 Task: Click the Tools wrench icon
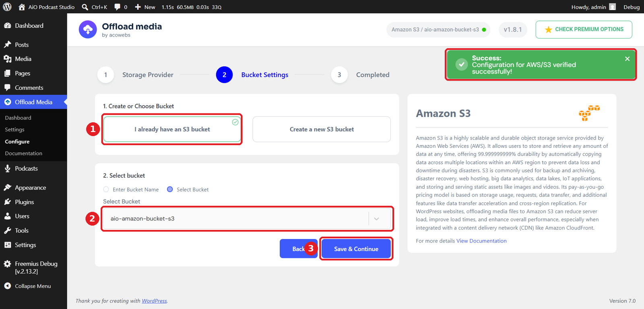8,231
